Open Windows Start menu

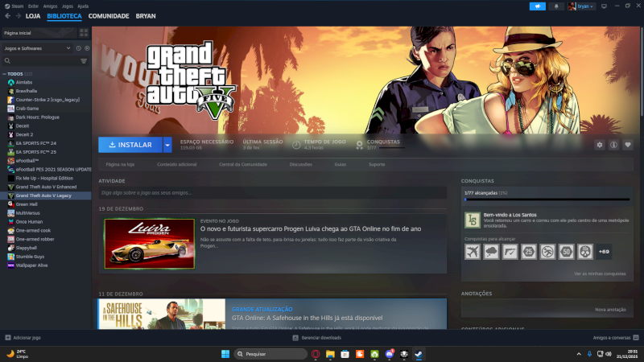click(x=225, y=354)
